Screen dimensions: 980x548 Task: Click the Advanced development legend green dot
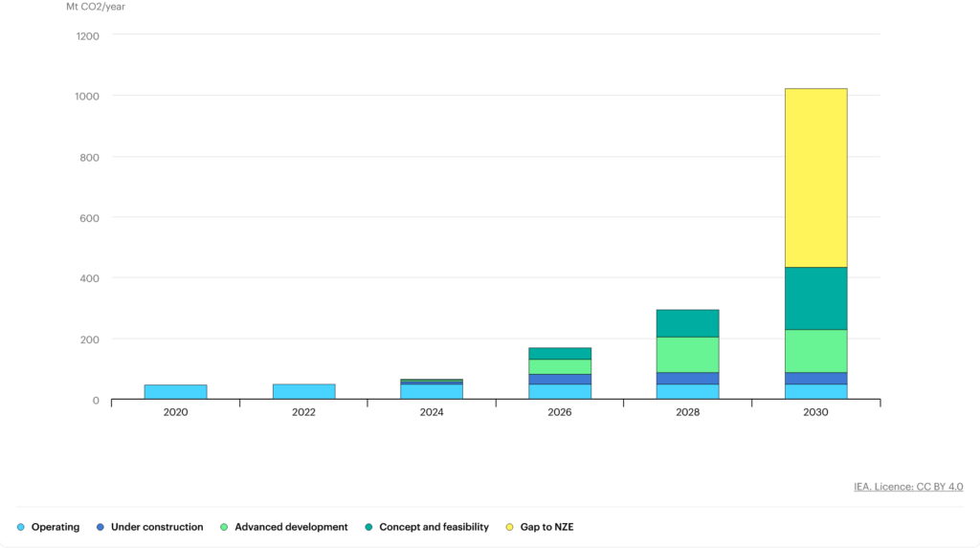224,527
